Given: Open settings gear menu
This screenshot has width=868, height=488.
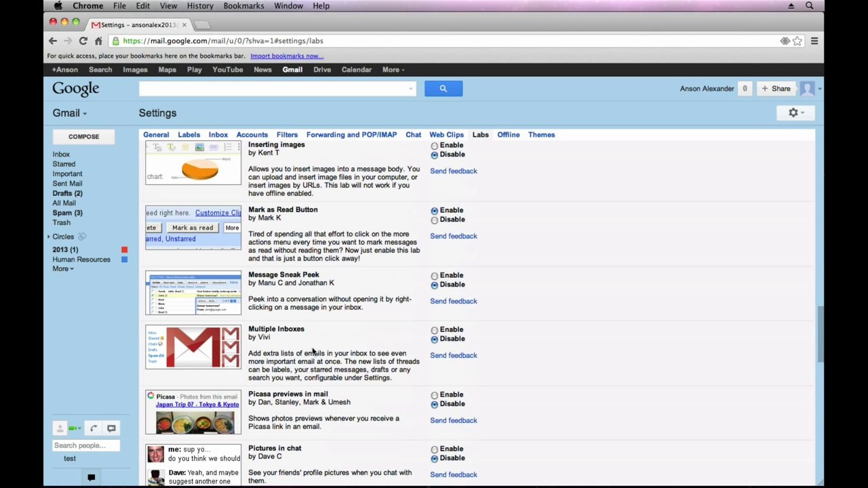Looking at the screenshot, I should (796, 113).
